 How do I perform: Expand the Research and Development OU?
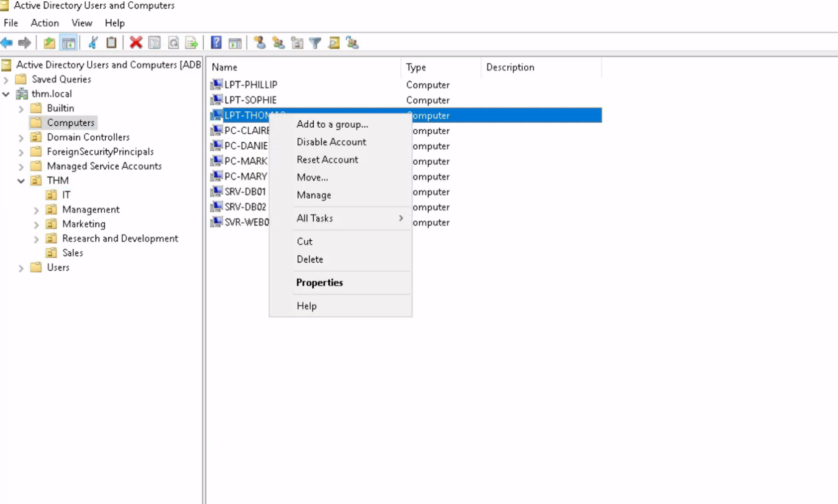36,239
